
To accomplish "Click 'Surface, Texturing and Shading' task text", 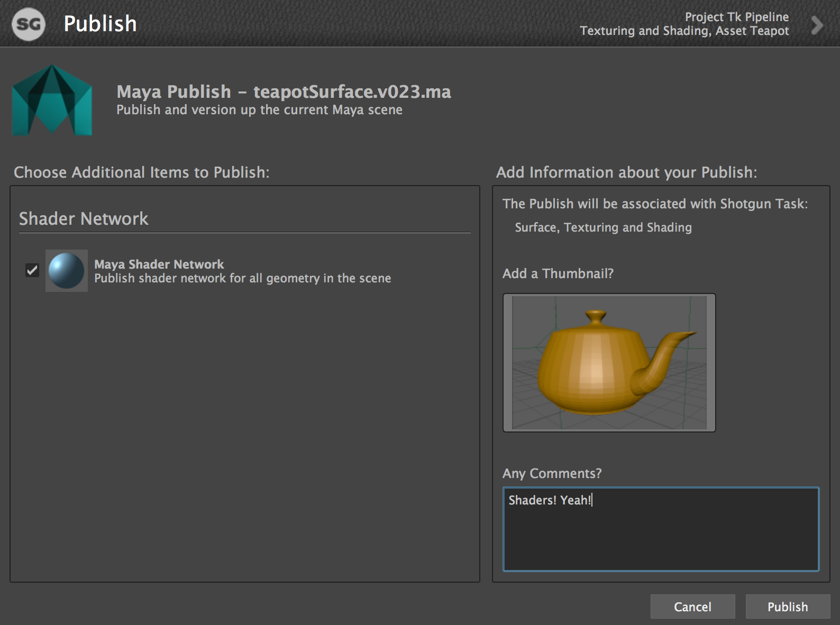I will pos(603,227).
